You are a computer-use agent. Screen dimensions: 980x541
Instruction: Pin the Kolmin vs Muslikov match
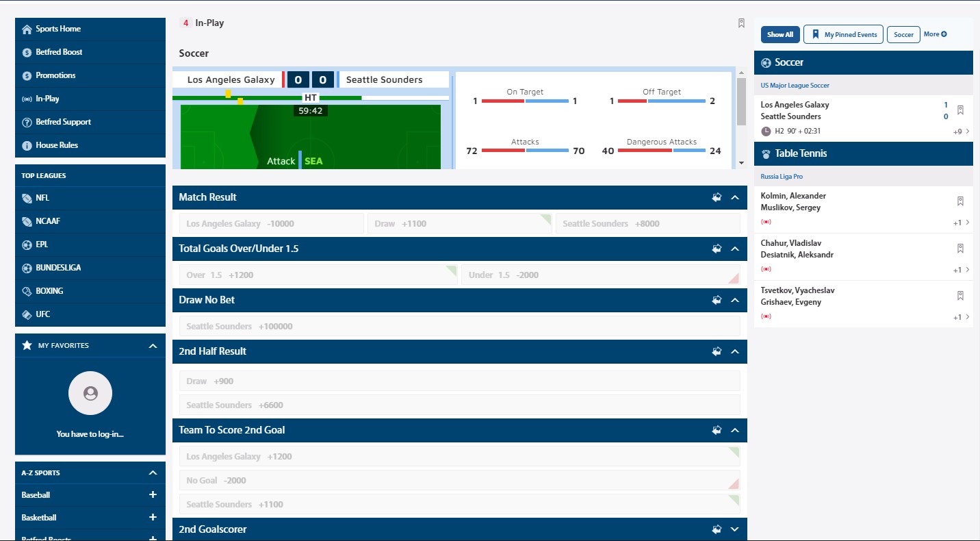pos(960,201)
